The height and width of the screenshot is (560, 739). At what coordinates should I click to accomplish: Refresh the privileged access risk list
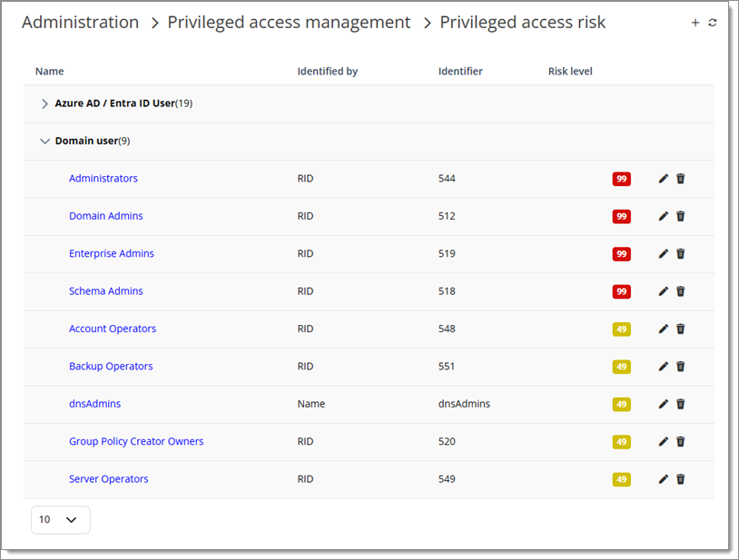(x=712, y=22)
